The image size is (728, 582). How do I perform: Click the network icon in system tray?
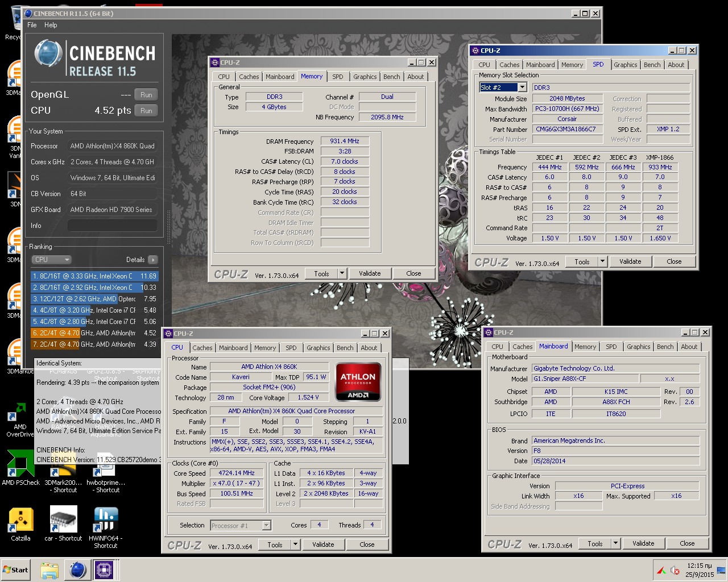(x=721, y=570)
